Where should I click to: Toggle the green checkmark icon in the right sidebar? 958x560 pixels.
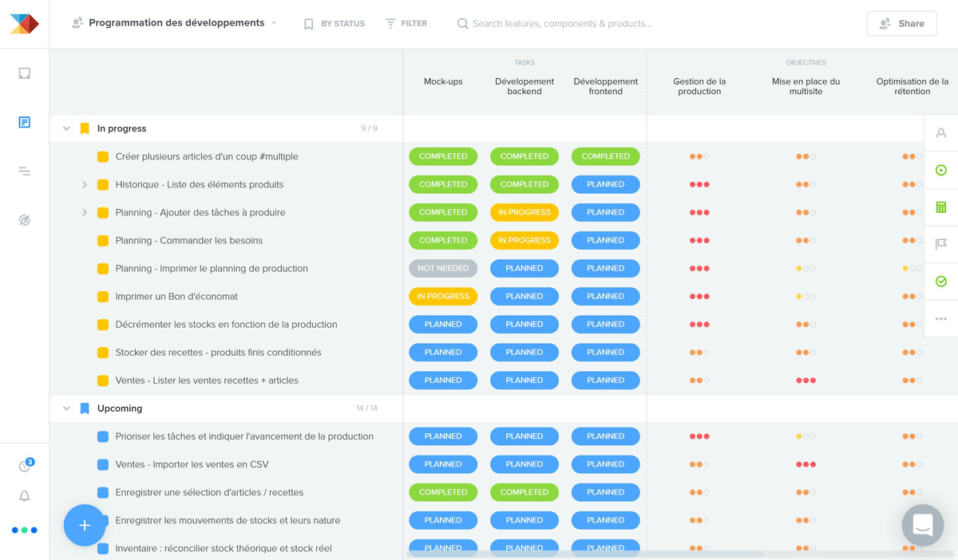coord(942,281)
